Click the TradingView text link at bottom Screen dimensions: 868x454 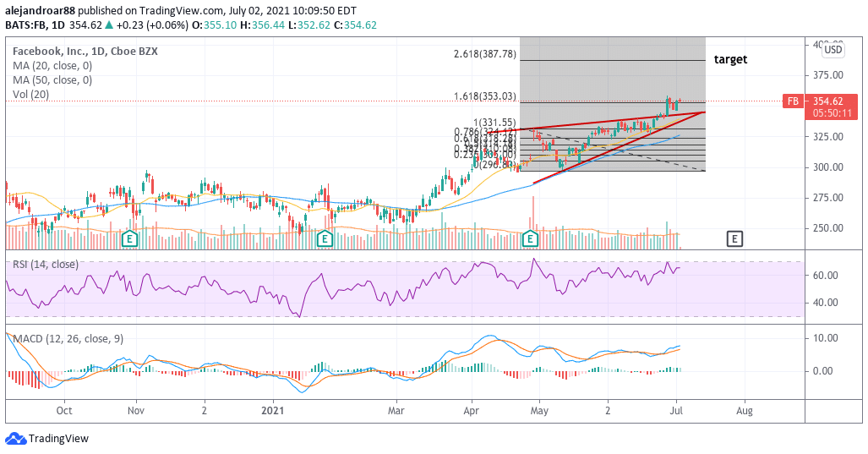tap(58, 439)
